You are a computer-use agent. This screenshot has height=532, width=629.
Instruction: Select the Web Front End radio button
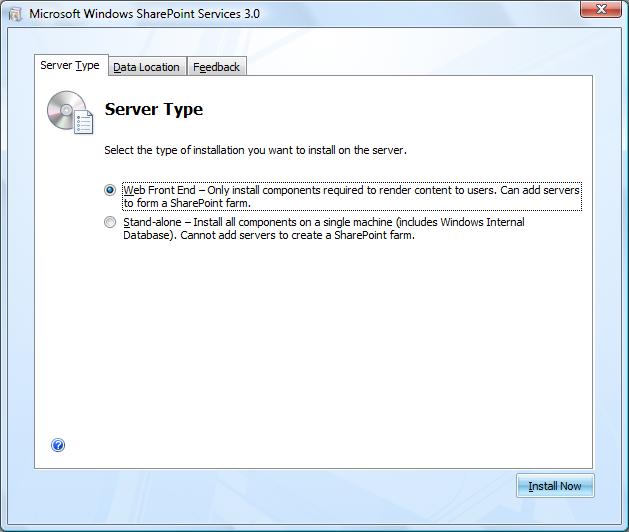pyautogui.click(x=110, y=190)
